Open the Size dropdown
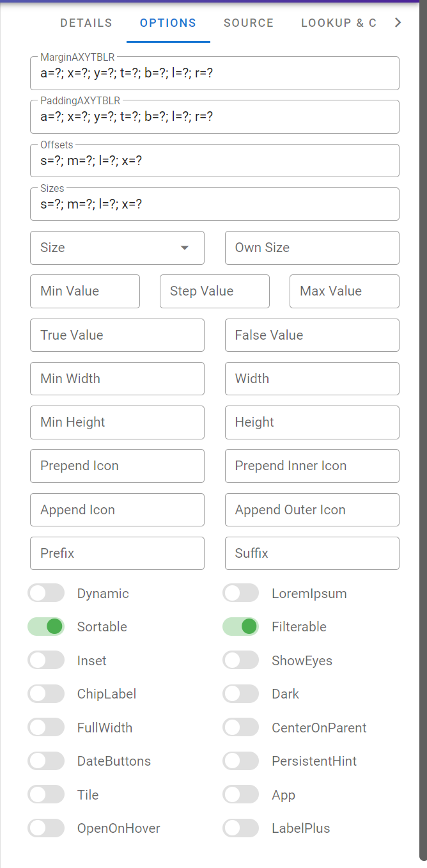 tap(117, 248)
